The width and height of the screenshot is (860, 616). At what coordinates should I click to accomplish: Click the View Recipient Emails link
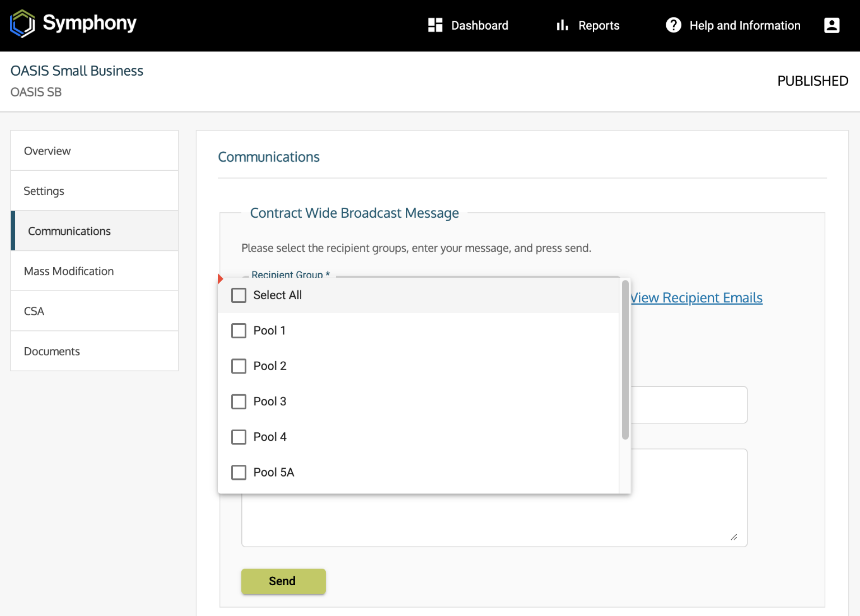click(x=697, y=298)
